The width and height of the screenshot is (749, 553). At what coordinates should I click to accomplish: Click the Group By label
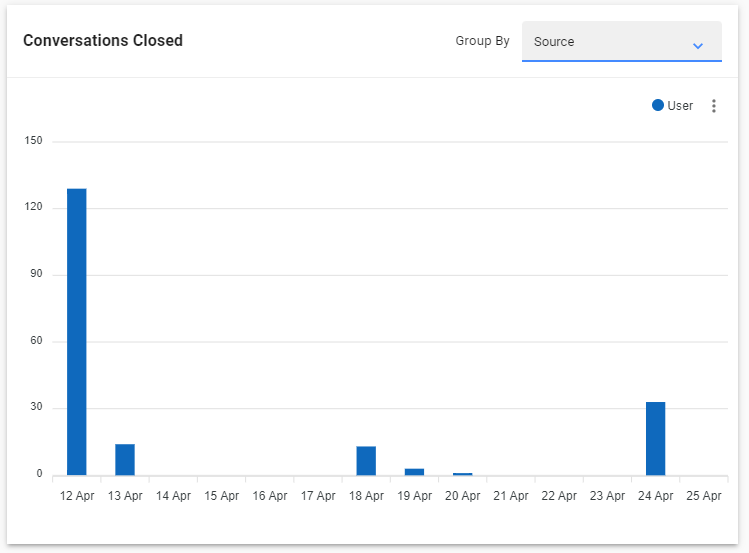482,41
